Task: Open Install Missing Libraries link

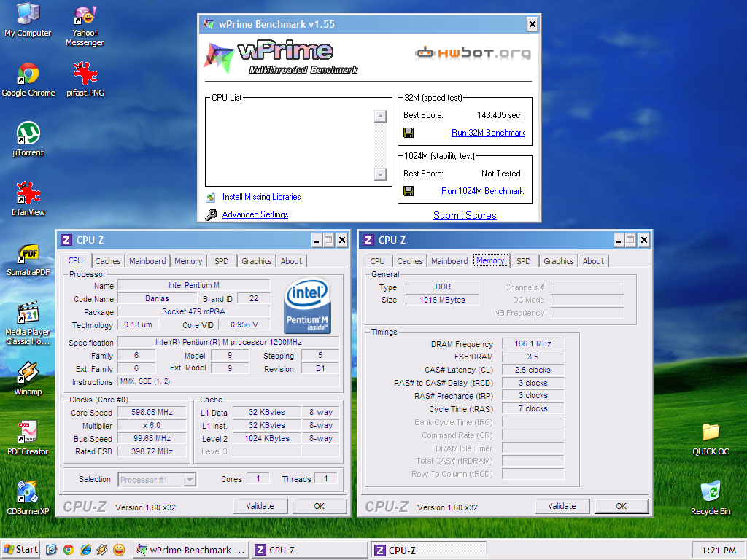Action: (262, 197)
